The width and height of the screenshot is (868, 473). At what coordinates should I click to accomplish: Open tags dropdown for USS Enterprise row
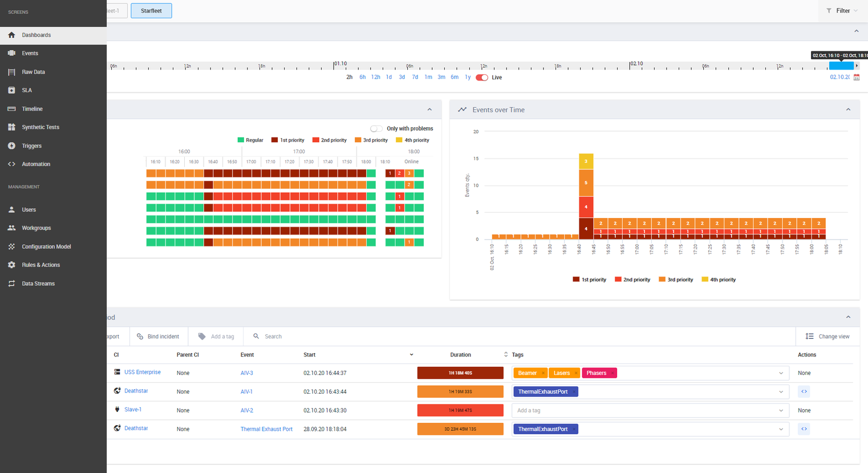tap(781, 373)
